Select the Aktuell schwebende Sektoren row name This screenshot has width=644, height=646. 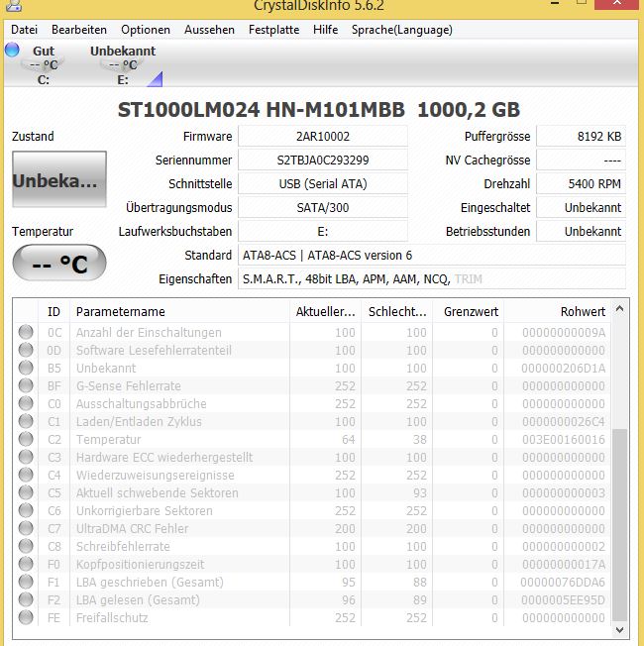pos(157,492)
